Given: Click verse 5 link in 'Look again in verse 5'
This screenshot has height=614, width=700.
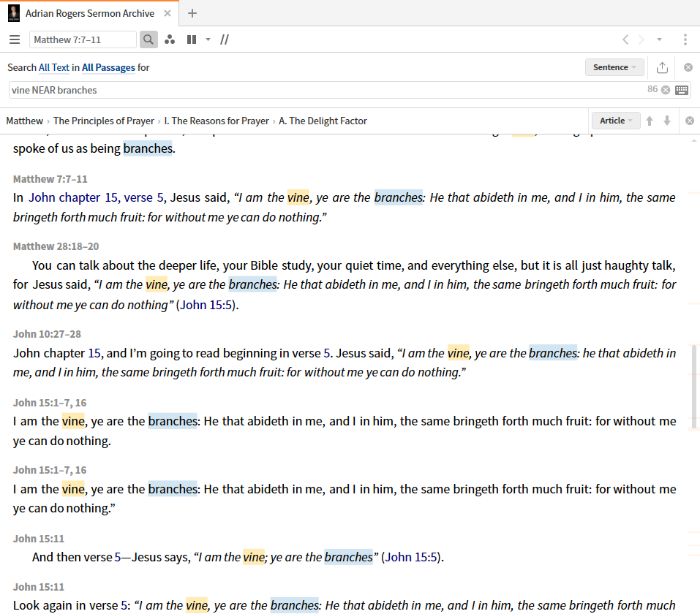Looking at the screenshot, I should click(x=124, y=605).
